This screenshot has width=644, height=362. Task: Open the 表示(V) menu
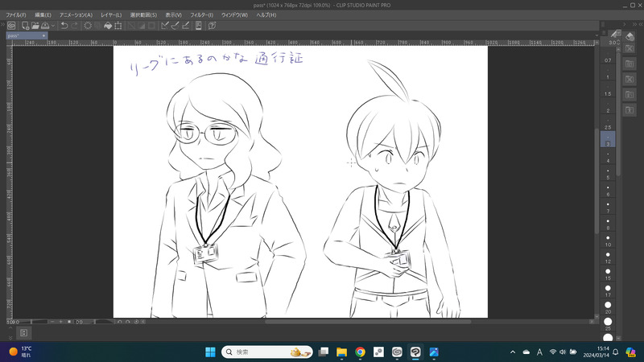click(174, 14)
